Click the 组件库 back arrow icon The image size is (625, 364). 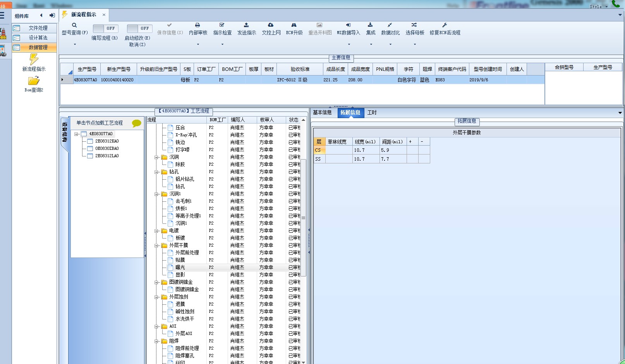tap(41, 15)
